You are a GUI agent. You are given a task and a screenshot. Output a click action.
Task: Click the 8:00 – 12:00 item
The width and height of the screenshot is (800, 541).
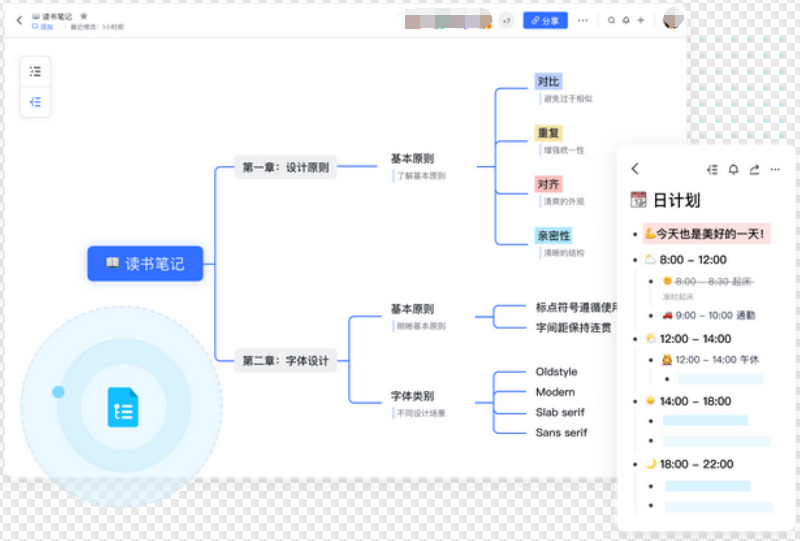click(x=686, y=260)
